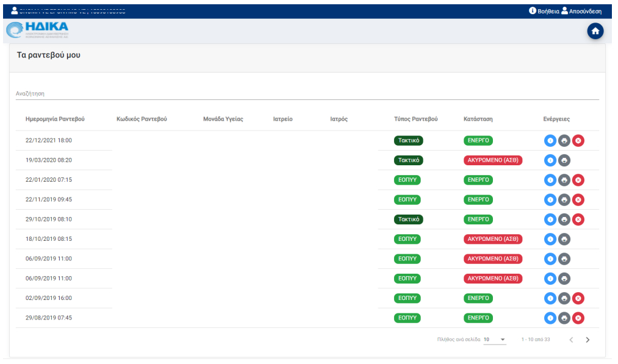The image size is (618, 364).
Task: Cancel the 29/10/2019 08:10 appointment
Action: 578,219
